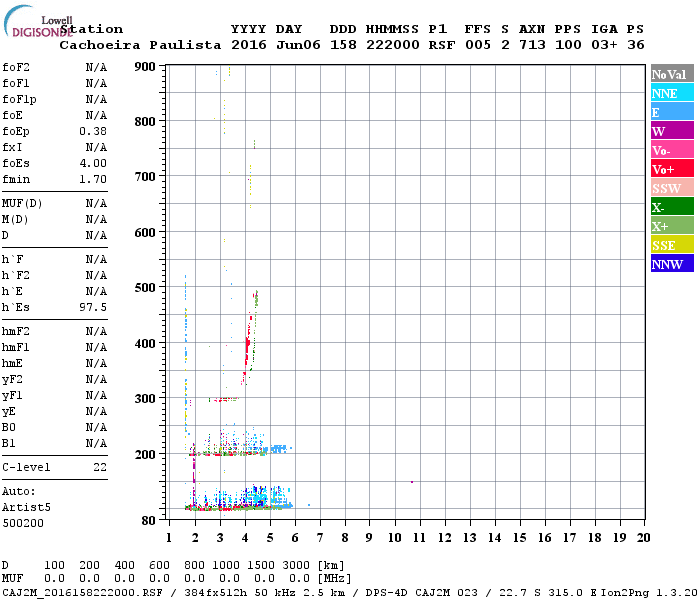
Task: Select the E blue legend swatch
Action: [672, 112]
